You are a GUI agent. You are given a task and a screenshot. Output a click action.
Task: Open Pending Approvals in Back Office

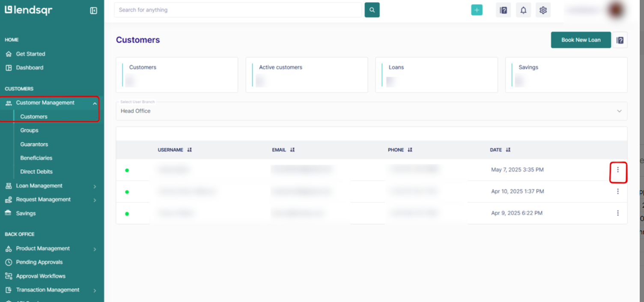(x=39, y=262)
